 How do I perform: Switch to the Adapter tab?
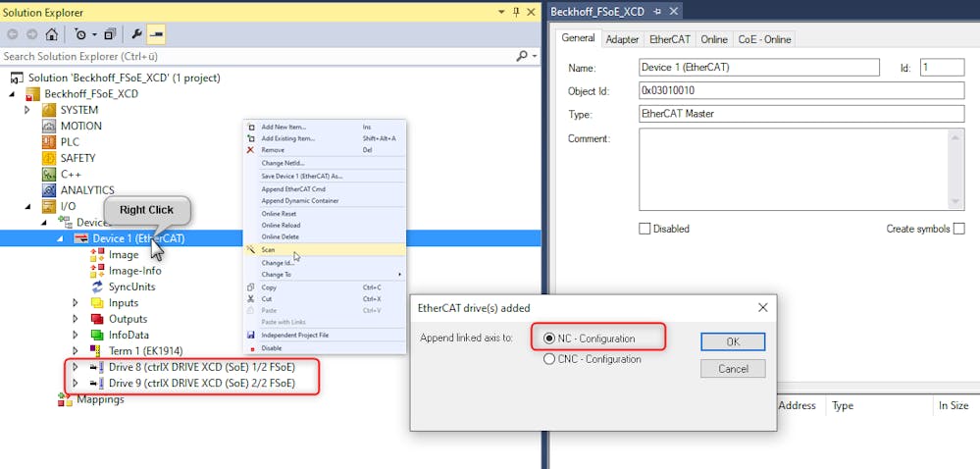pyautogui.click(x=623, y=39)
